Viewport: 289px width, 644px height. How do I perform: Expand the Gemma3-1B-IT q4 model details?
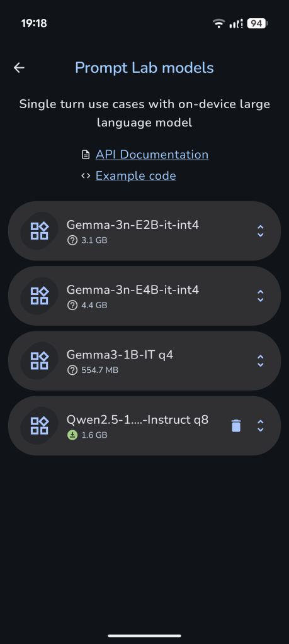tap(260, 360)
